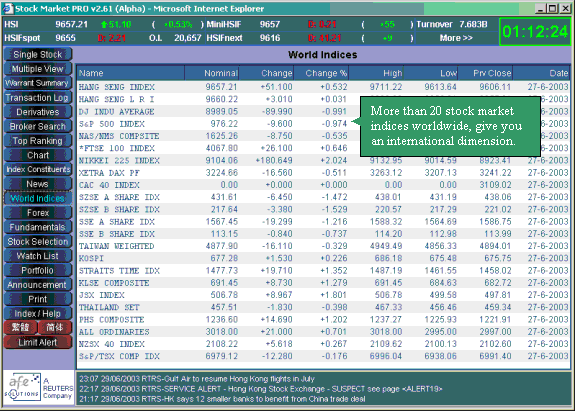Open the Index / Help page
Viewport: 576px width, 411px height.
(x=38, y=313)
